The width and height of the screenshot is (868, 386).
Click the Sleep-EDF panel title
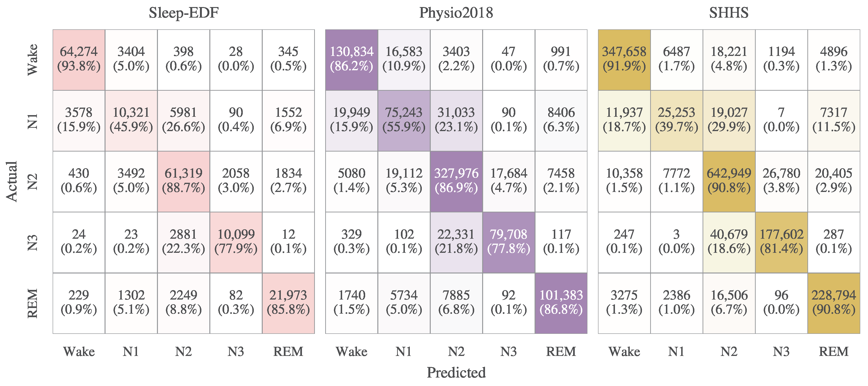click(x=184, y=13)
